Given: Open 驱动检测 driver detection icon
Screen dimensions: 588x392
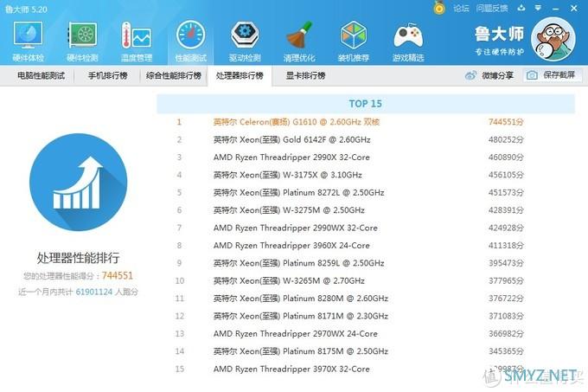Looking at the screenshot, I should click(245, 42).
